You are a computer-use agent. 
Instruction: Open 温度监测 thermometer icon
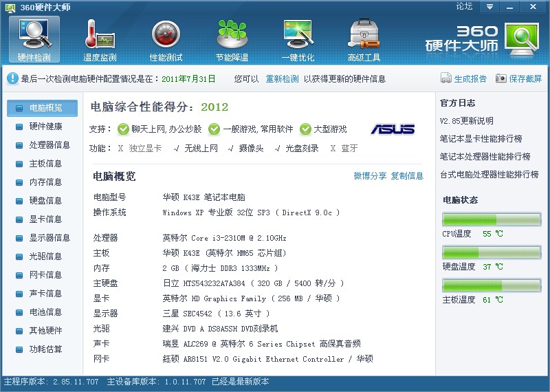coord(100,34)
